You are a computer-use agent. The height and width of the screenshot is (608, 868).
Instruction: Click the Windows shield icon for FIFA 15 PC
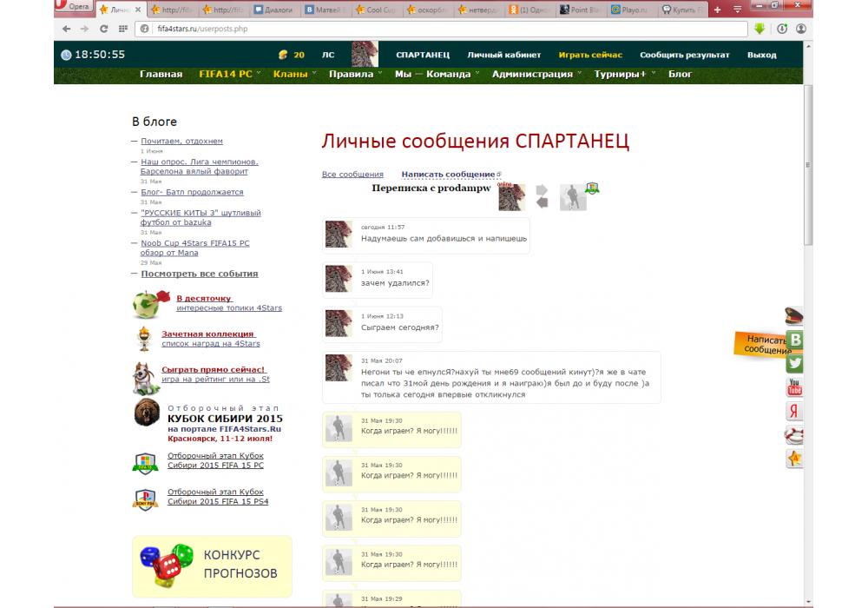pos(145,464)
